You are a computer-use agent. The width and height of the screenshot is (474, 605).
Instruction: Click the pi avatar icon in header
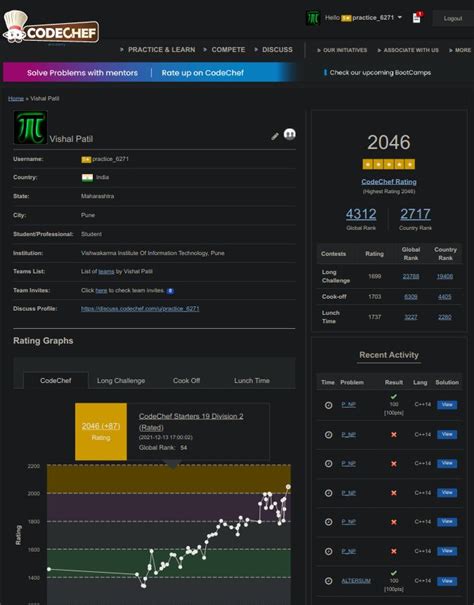(313, 18)
